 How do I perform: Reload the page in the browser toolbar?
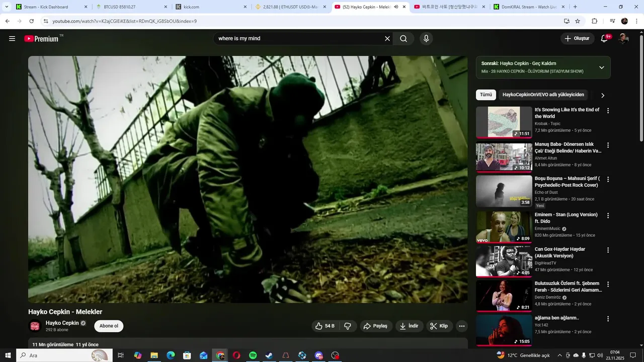pyautogui.click(x=32, y=21)
